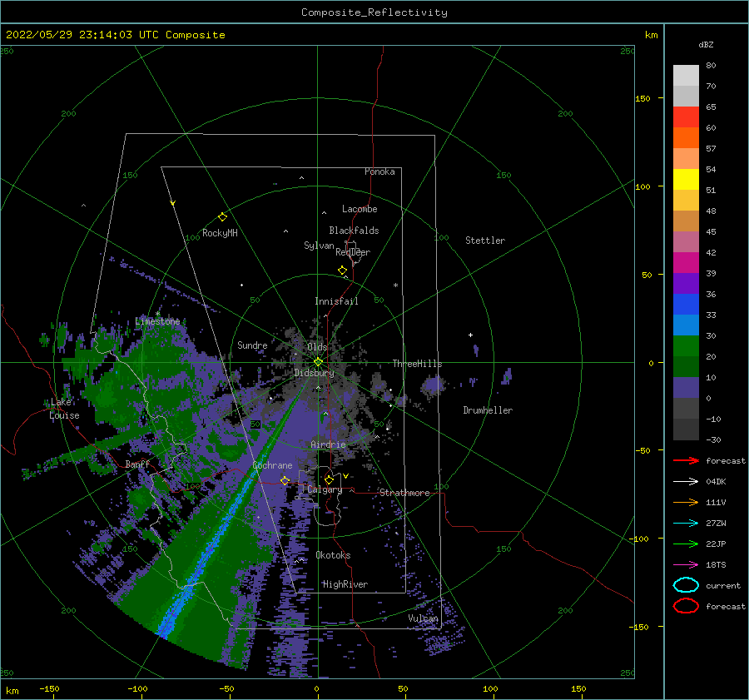Click the red 65 dBZ color swatch
749x700 pixels.
[686, 117]
